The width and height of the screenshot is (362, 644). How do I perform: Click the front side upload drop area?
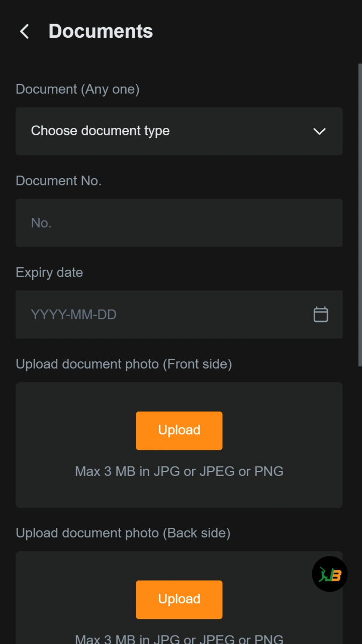click(x=179, y=445)
